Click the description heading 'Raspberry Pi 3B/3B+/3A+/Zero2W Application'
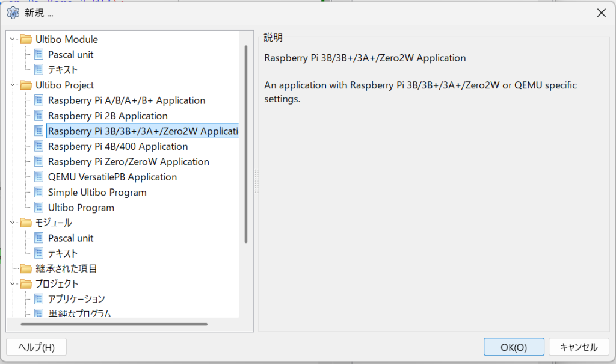 coord(365,58)
